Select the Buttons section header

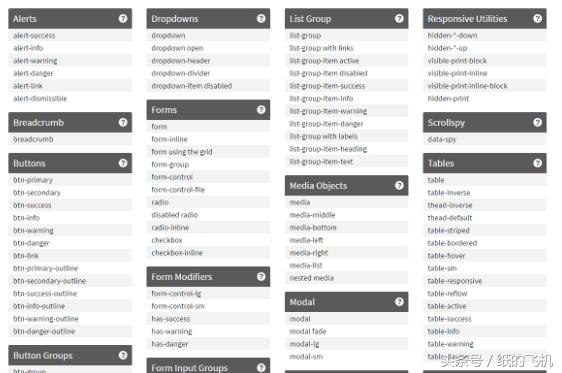pyautogui.click(x=70, y=163)
